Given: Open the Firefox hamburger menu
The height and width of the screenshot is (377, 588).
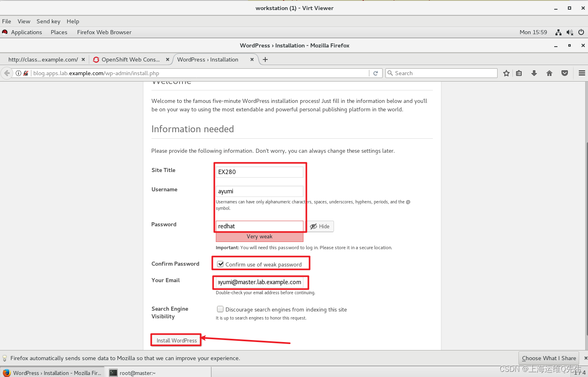Looking at the screenshot, I should [582, 73].
